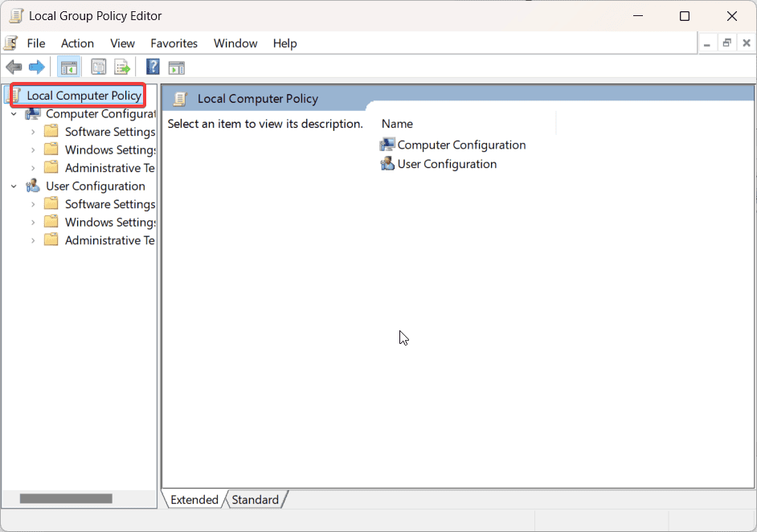Click the scroll icon beside Local Computer Policy in the tree
The width and height of the screenshot is (757, 532).
(15, 95)
